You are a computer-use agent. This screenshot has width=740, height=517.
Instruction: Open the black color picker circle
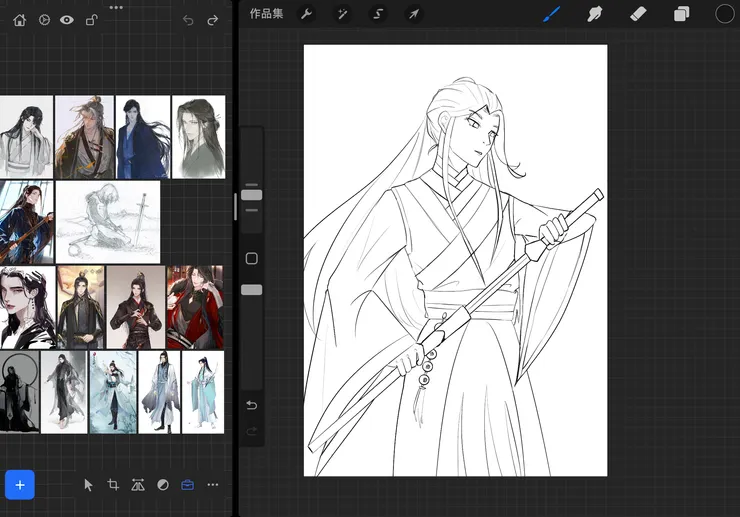click(725, 14)
